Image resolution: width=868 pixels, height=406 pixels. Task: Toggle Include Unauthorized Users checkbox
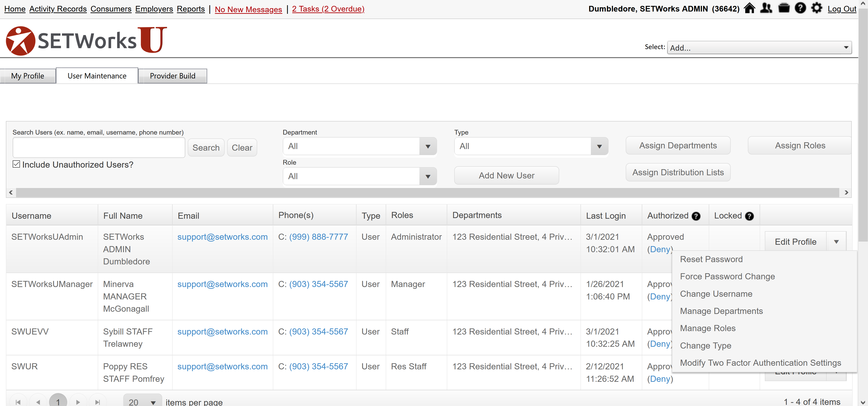click(x=16, y=164)
